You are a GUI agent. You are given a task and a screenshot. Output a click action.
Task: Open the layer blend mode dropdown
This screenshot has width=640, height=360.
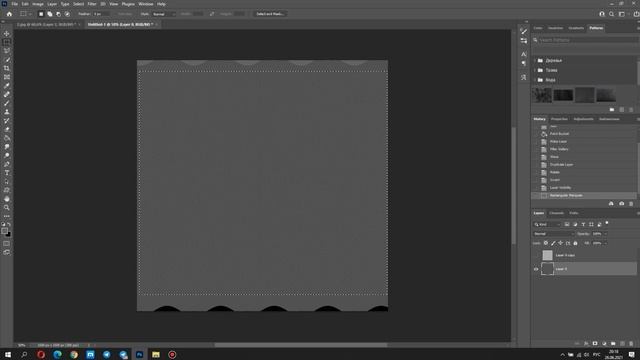[553, 234]
